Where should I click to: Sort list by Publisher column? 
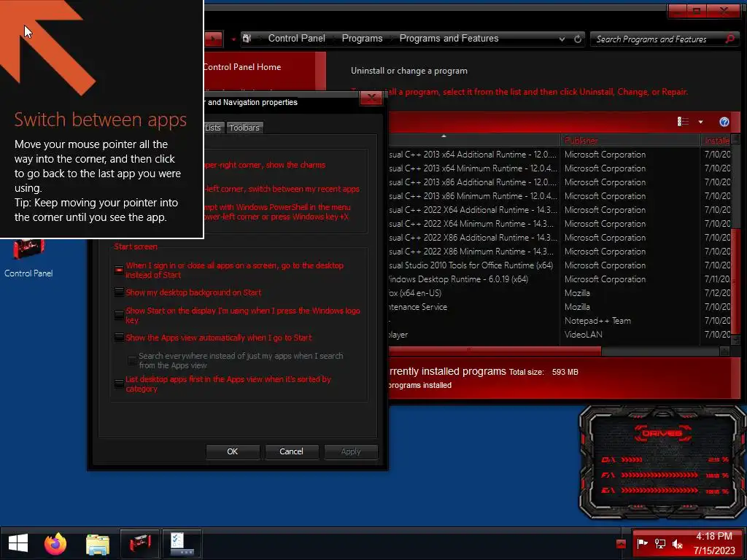tap(630, 141)
